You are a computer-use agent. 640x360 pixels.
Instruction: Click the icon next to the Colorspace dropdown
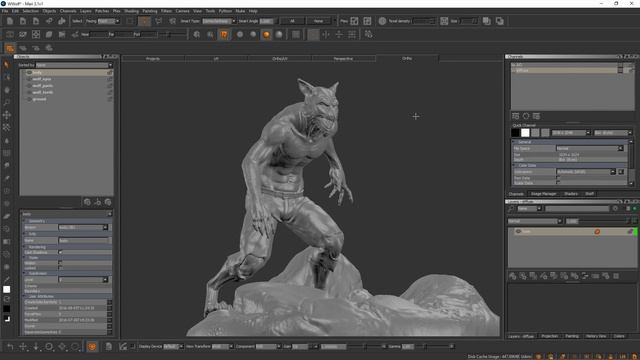pos(621,172)
